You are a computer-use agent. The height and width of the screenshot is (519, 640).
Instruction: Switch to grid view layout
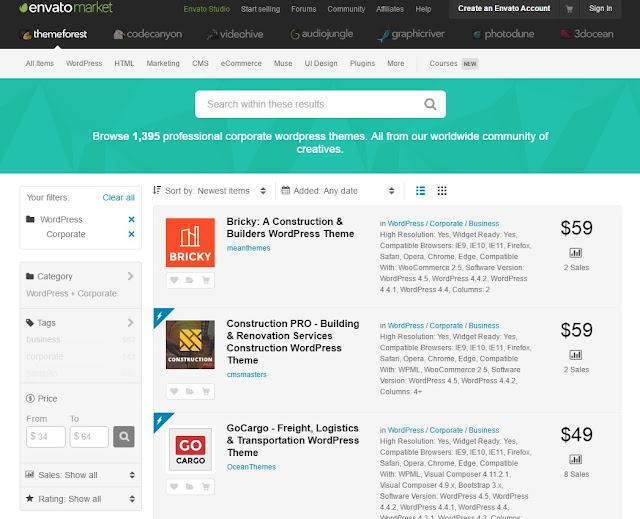(x=442, y=191)
